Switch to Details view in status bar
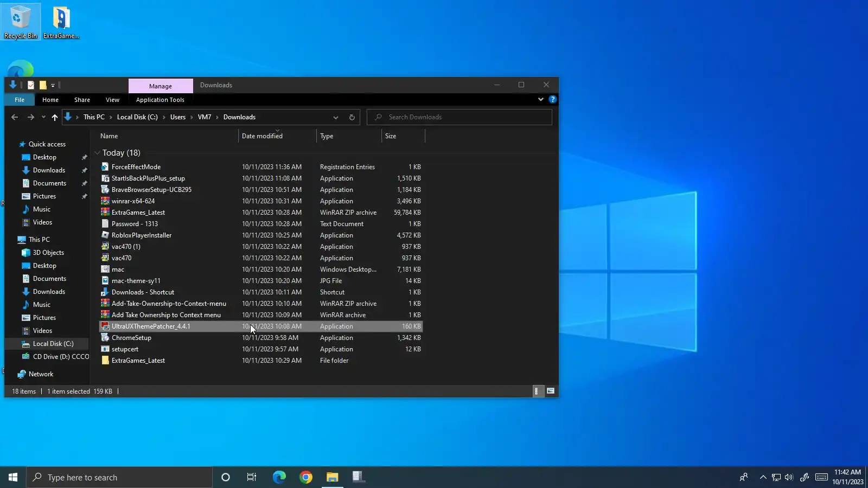Viewport: 868px width, 488px height. (x=537, y=391)
